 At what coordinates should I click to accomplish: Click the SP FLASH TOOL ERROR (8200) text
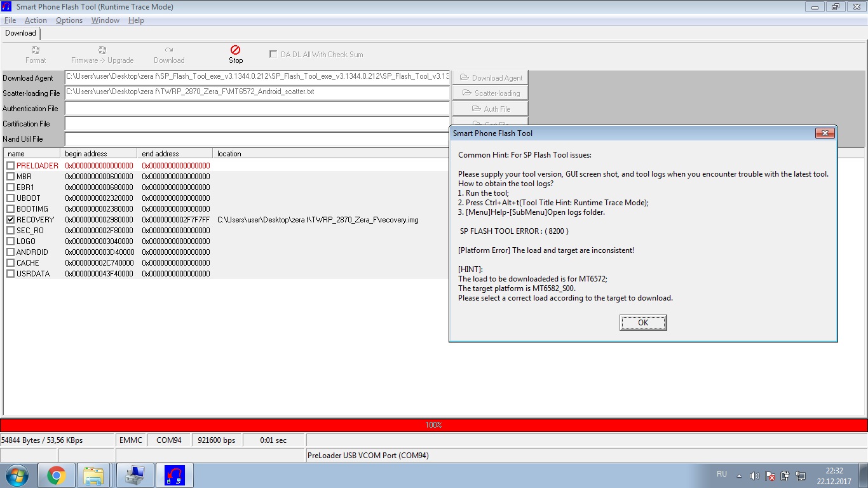pos(514,231)
